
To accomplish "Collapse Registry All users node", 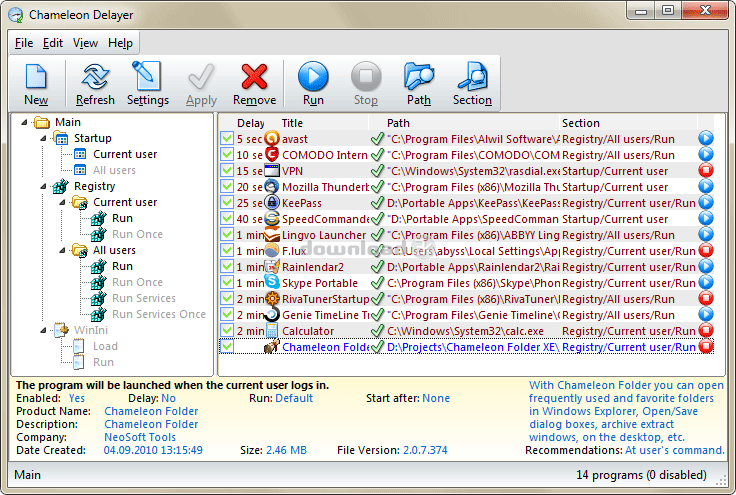I will pos(62,250).
